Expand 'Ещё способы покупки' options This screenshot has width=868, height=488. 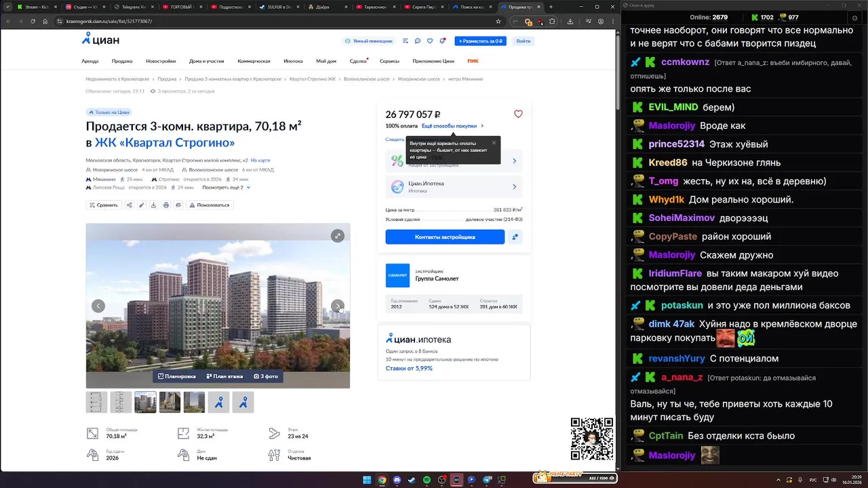pos(452,125)
